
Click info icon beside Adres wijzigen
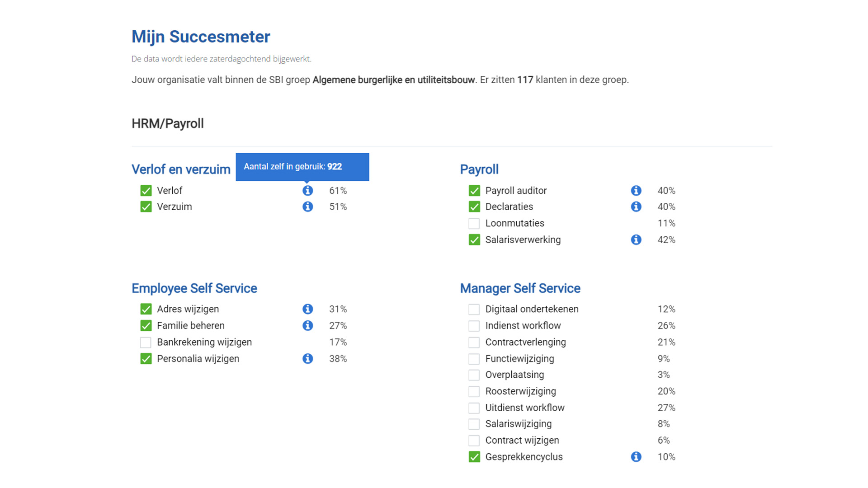pos(307,309)
